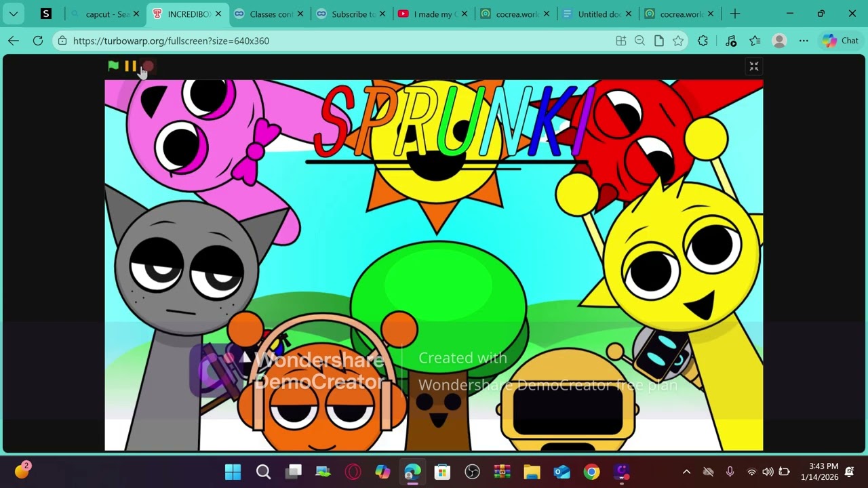Open the weather widget at taskbar left
868x488 pixels.
point(22,470)
